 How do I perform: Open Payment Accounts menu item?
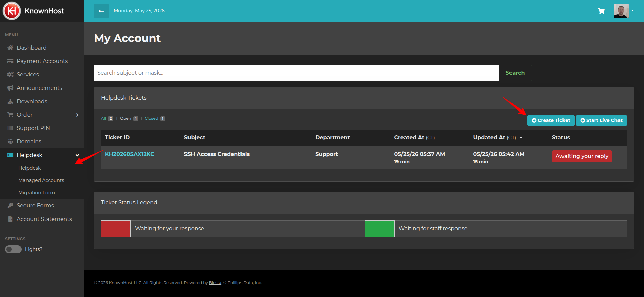click(x=42, y=61)
